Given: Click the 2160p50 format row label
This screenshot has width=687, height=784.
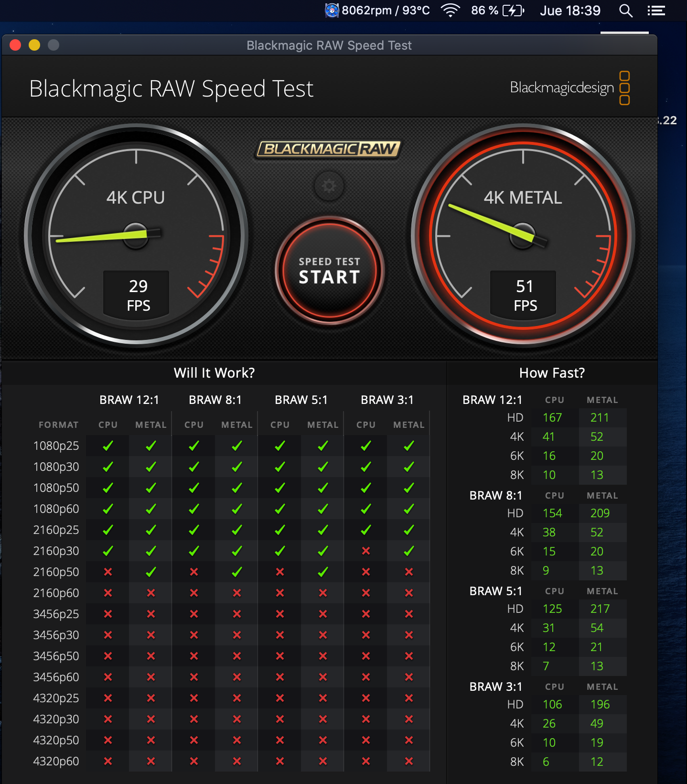Looking at the screenshot, I should pyautogui.click(x=56, y=572).
